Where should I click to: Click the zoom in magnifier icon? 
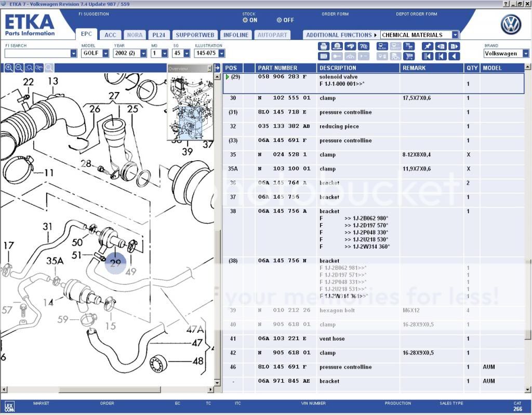coord(9,68)
